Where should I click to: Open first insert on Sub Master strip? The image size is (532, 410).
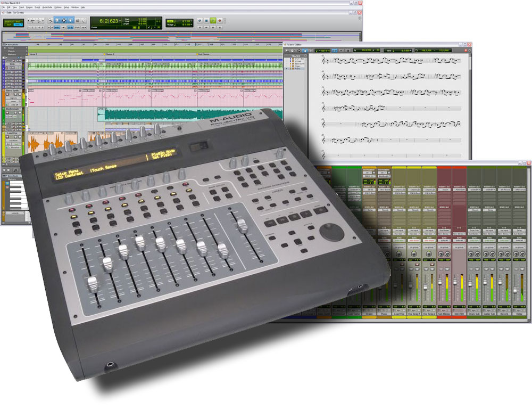pyautogui.click(x=444, y=190)
